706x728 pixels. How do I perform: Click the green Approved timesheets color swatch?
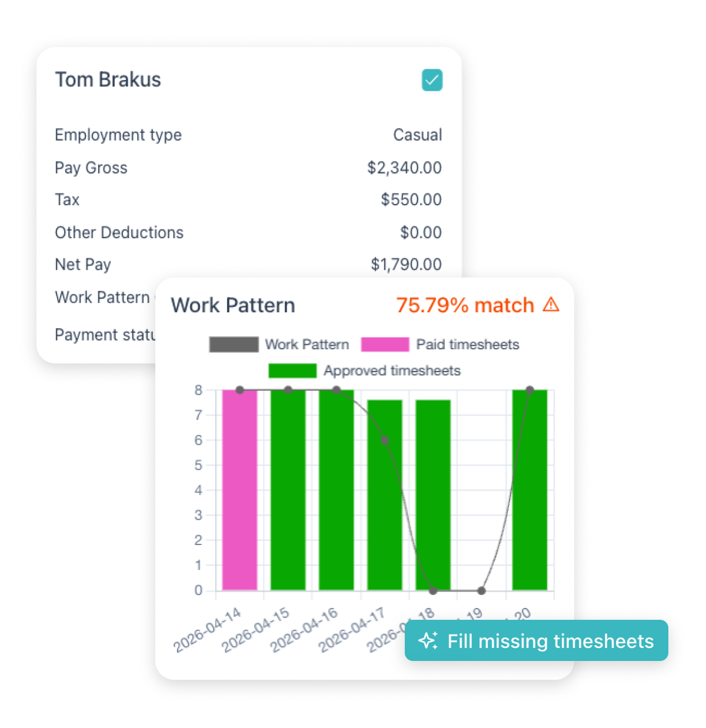[x=292, y=371]
